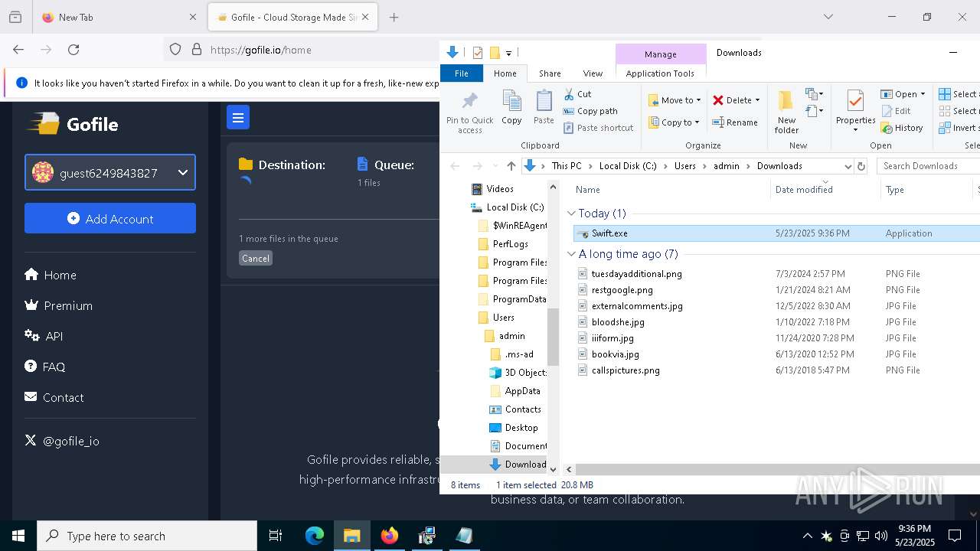Open Properties from the ribbon
The image size is (980, 551).
click(x=855, y=110)
